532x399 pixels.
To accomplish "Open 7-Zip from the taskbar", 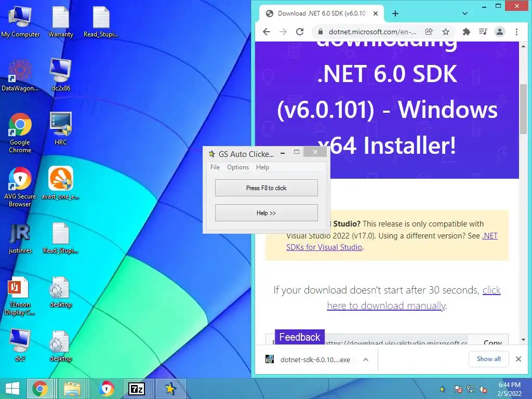I will pos(137,389).
